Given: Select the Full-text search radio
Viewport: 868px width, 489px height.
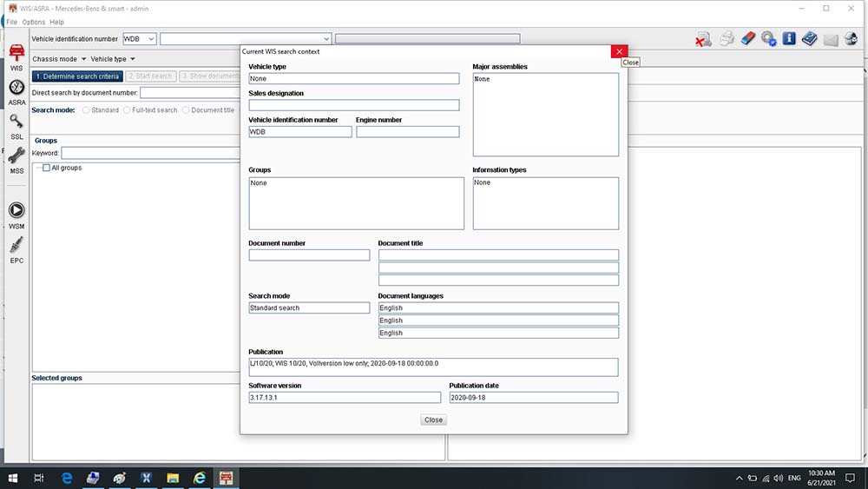Looking at the screenshot, I should tap(127, 110).
